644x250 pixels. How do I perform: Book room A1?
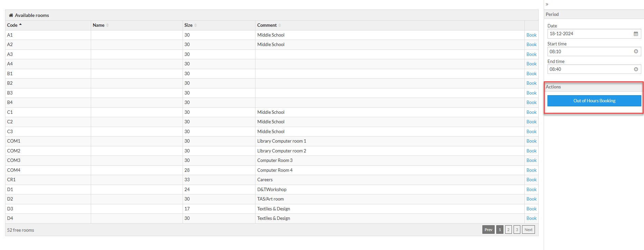tap(531, 35)
